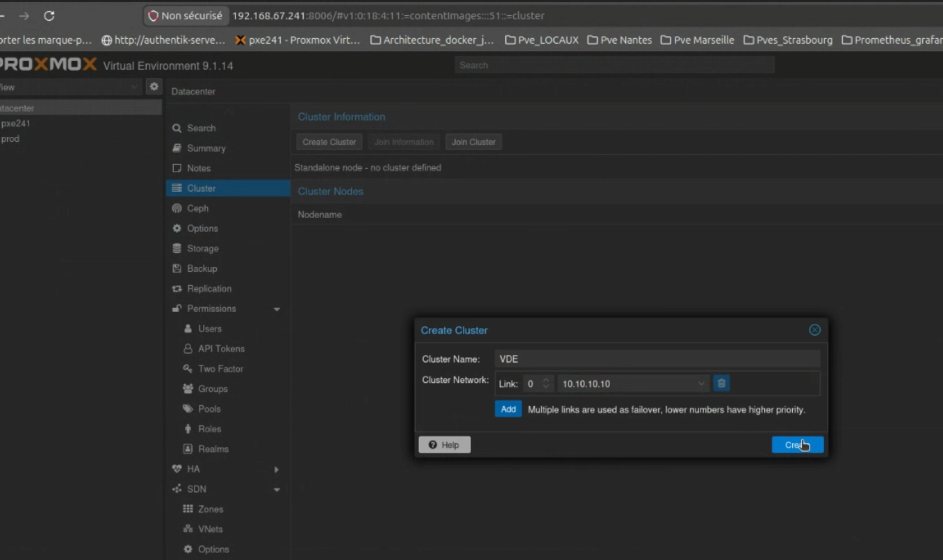Click the Help button in dialog
Viewport: 943px width, 560px height.
coord(445,445)
